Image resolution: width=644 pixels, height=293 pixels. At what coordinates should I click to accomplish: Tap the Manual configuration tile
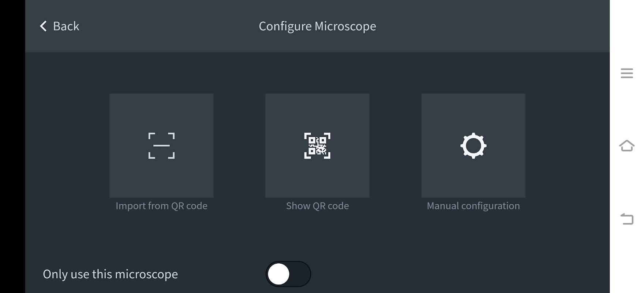tap(473, 110)
